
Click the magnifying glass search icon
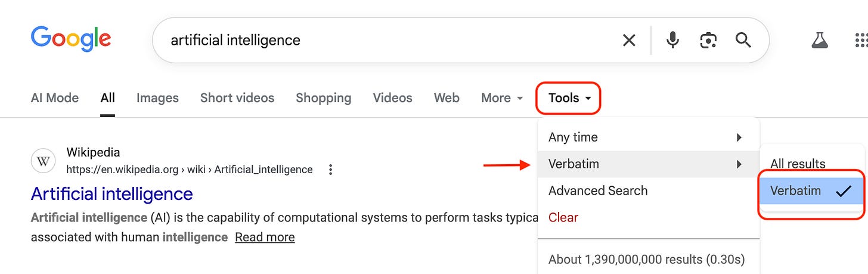(743, 40)
